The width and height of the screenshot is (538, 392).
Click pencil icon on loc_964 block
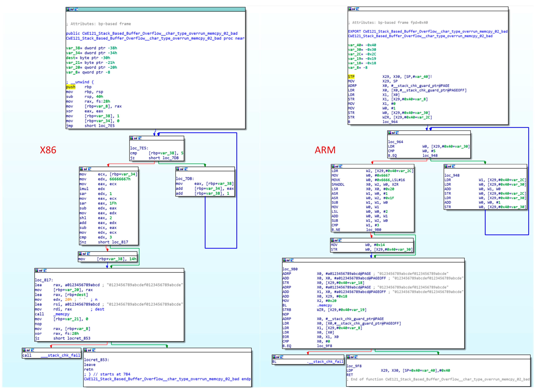[x=393, y=133]
